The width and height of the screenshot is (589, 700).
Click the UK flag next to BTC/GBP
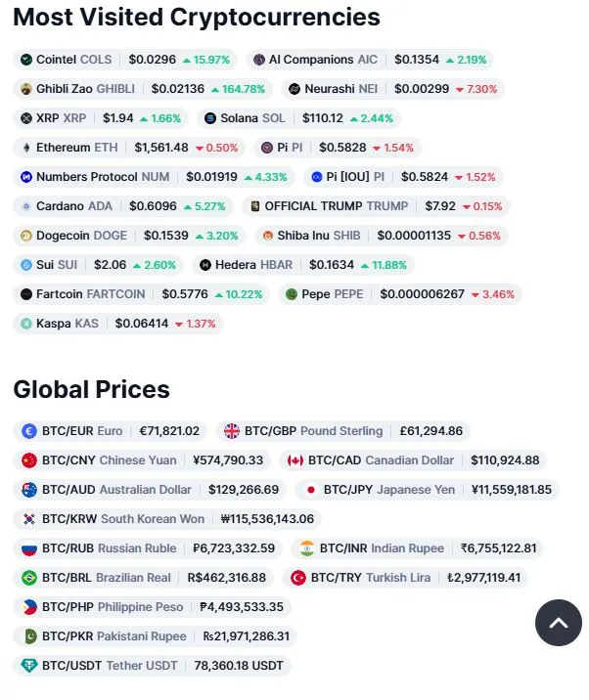tap(232, 431)
